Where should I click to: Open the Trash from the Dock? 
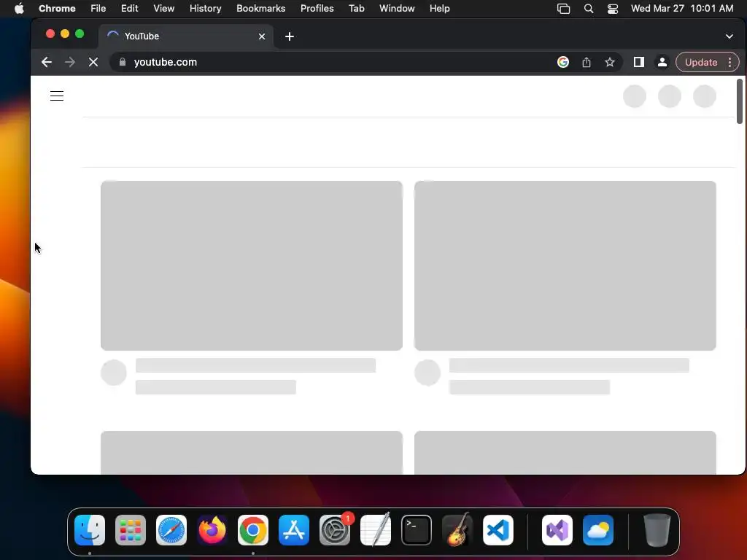tap(657, 530)
